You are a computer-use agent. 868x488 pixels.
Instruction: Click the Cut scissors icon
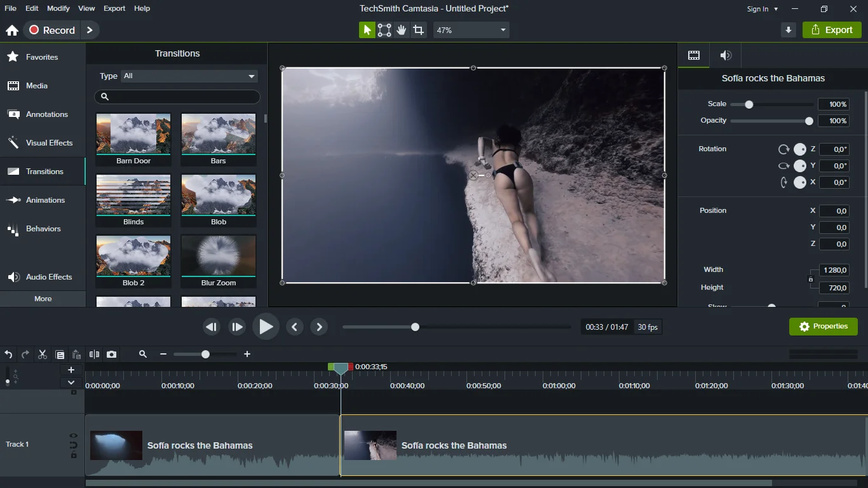[43, 354]
